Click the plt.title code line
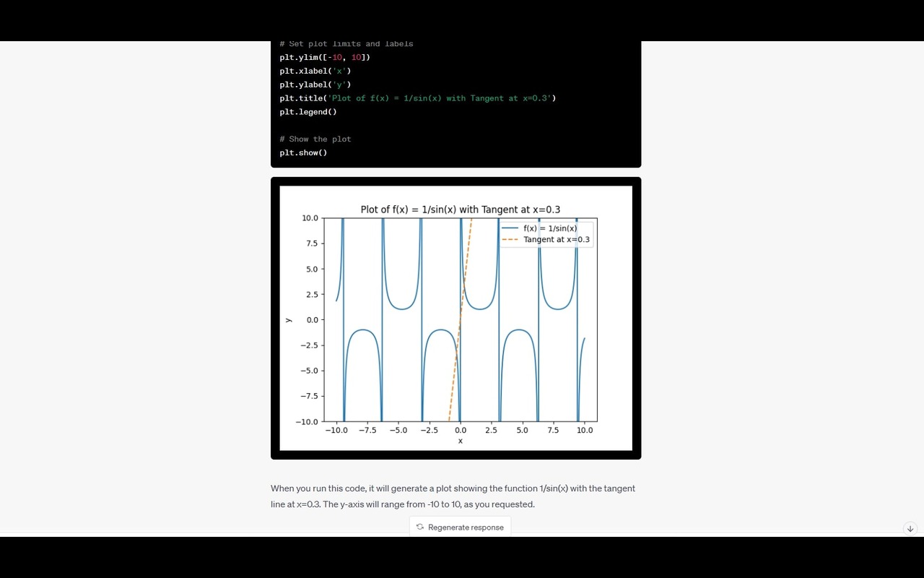924x578 pixels. coord(417,98)
